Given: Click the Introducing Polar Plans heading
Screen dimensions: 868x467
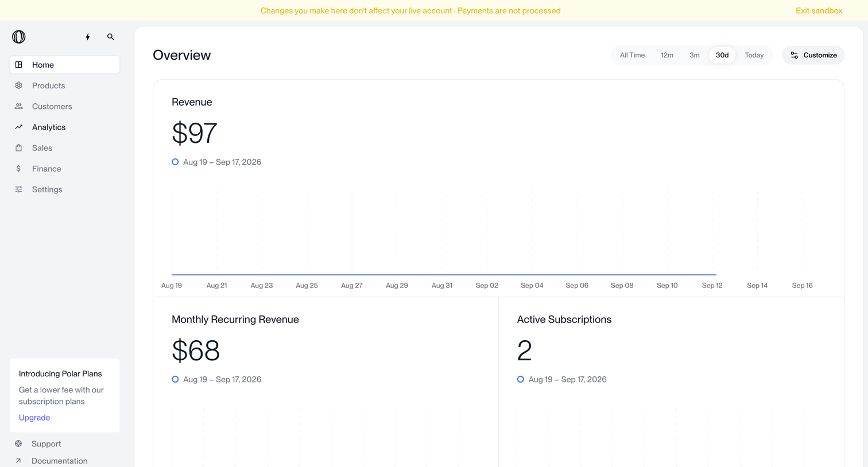Looking at the screenshot, I should coord(60,373).
